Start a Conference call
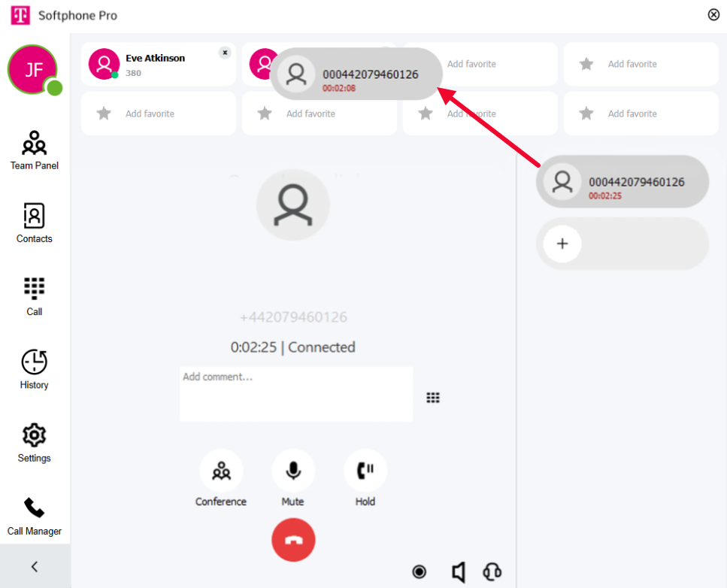This screenshot has height=588, width=727. [x=221, y=477]
